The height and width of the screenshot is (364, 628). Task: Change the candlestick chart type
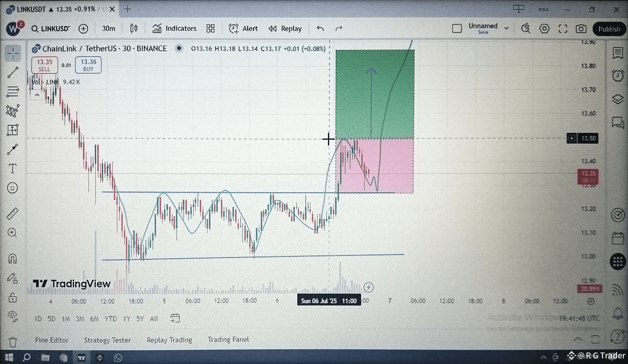tap(134, 29)
